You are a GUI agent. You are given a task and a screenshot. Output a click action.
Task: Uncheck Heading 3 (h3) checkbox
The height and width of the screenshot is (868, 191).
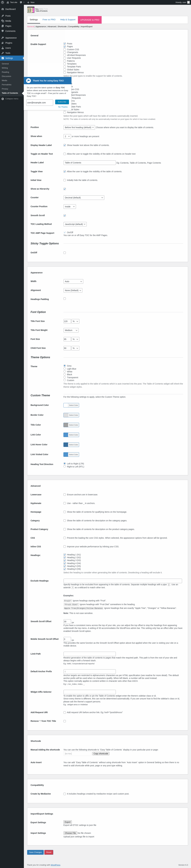65,560
